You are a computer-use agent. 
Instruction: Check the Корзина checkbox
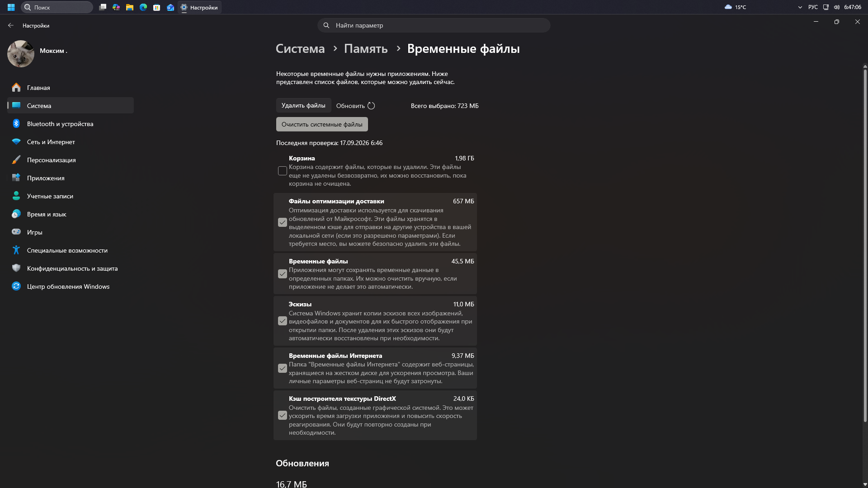coord(283,171)
